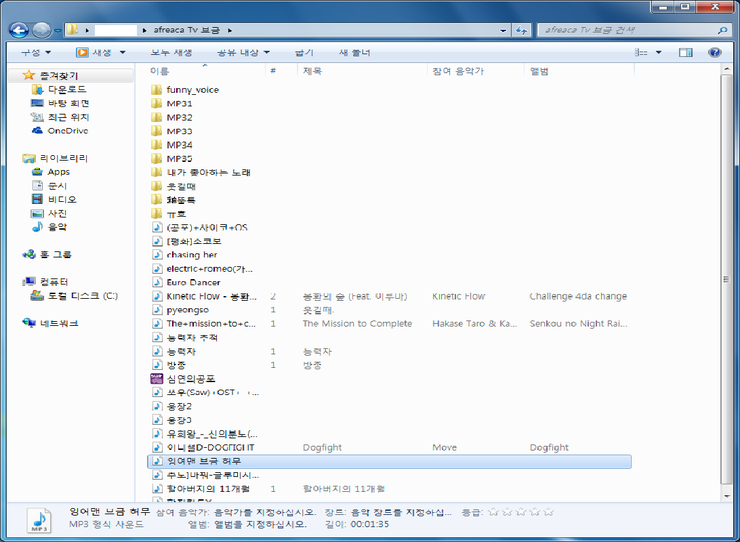Select the pyeongso file
This screenshot has width=740, height=542.
coord(181,310)
